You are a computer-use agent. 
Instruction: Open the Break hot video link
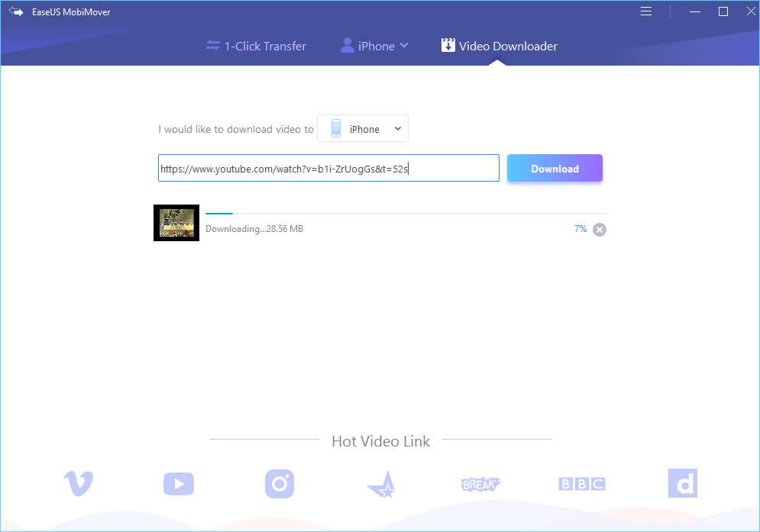[x=480, y=483]
